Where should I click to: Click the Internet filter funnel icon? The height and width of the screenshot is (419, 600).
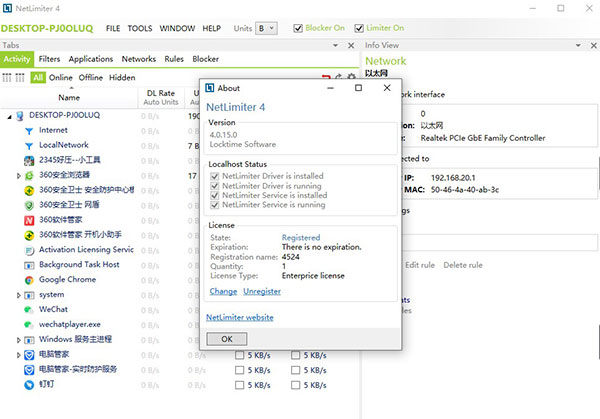pos(28,130)
